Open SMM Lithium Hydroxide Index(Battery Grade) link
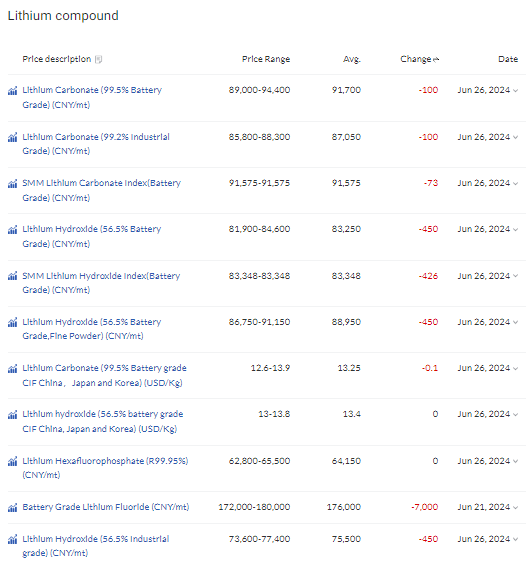Image resolution: width=526 pixels, height=563 pixels. click(101, 283)
